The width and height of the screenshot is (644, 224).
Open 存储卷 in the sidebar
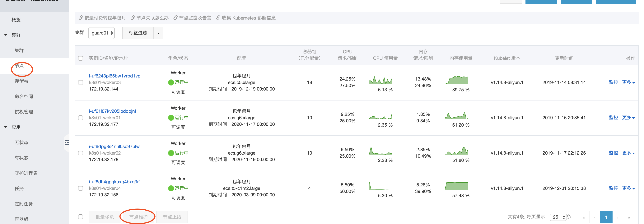(21, 81)
